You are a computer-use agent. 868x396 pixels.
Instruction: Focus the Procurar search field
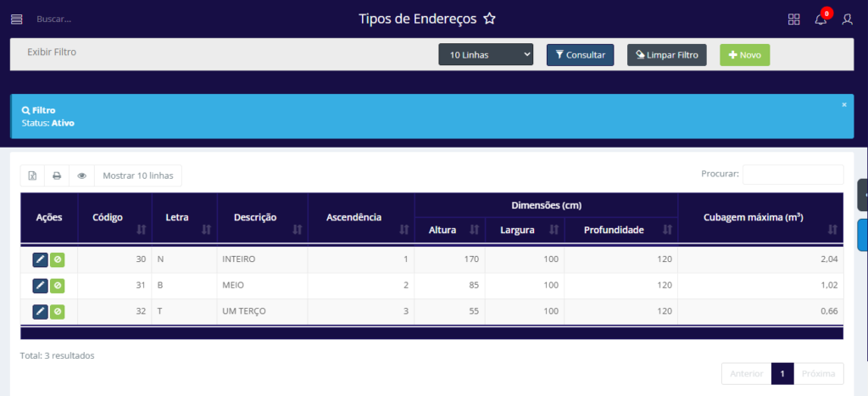coord(793,174)
